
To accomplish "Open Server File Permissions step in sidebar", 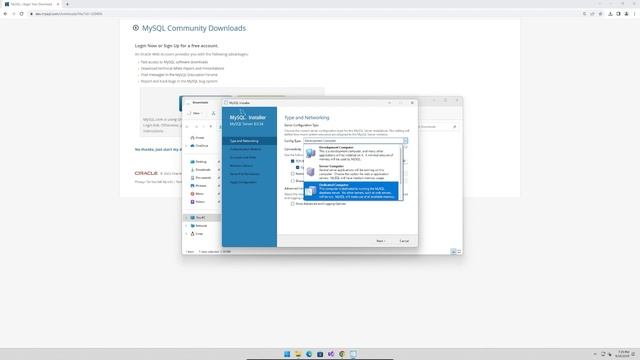I will [x=245, y=174].
